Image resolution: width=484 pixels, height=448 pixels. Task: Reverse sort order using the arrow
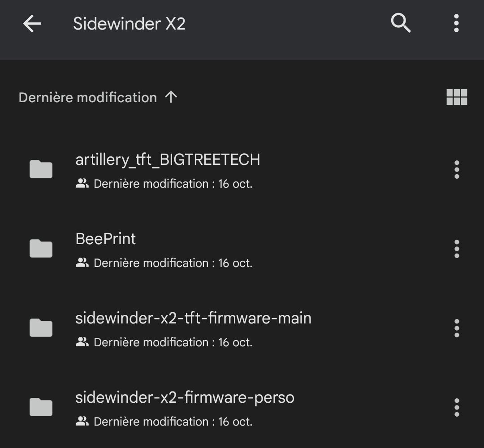tap(171, 97)
